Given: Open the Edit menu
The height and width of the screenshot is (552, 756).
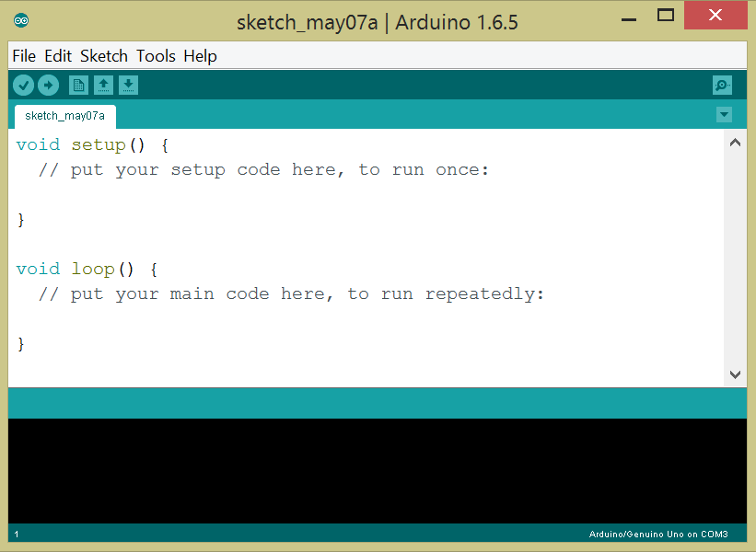Looking at the screenshot, I should coord(58,56).
